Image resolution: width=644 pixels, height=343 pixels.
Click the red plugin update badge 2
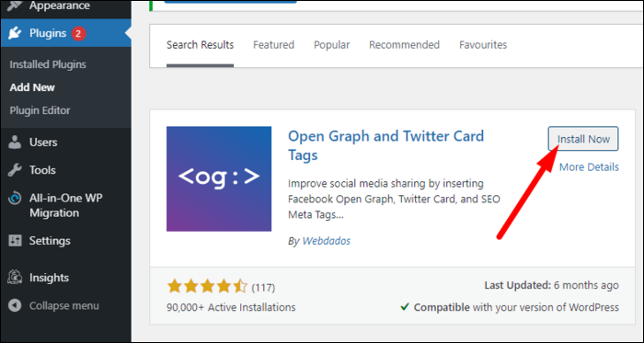(x=78, y=34)
